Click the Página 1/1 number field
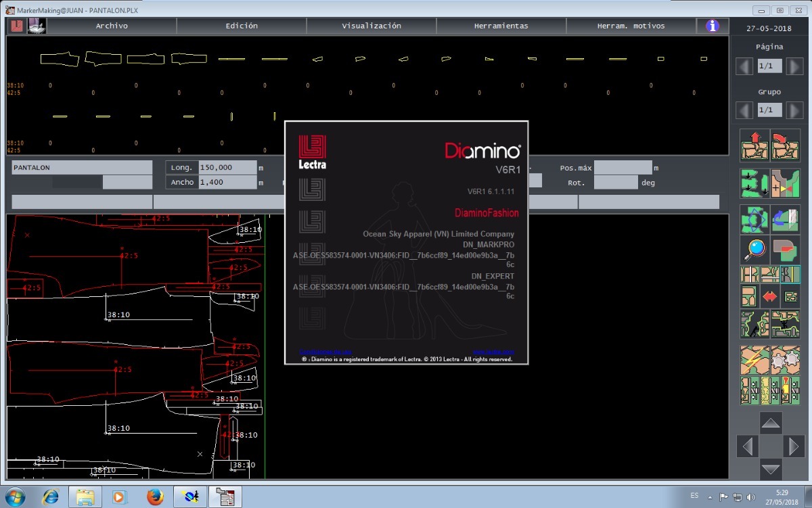 tap(769, 66)
